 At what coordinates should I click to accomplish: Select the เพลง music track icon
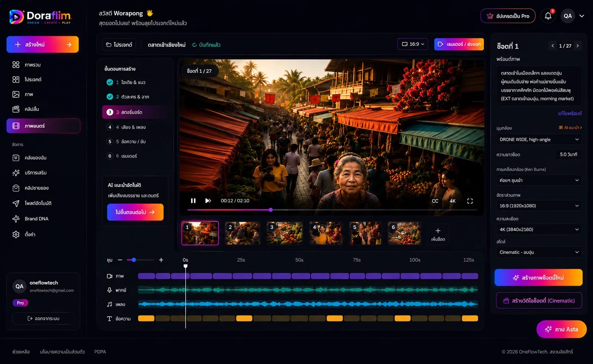[110, 304]
